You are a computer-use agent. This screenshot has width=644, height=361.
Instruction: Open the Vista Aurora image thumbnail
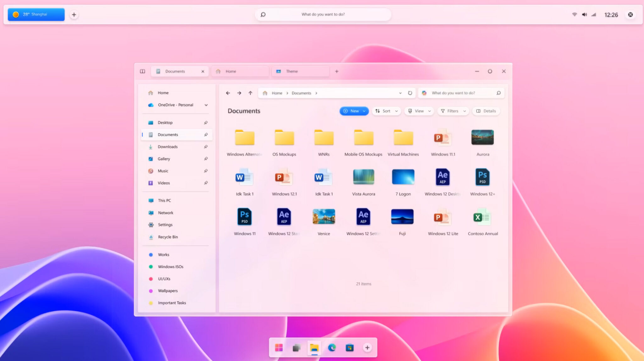point(363,177)
